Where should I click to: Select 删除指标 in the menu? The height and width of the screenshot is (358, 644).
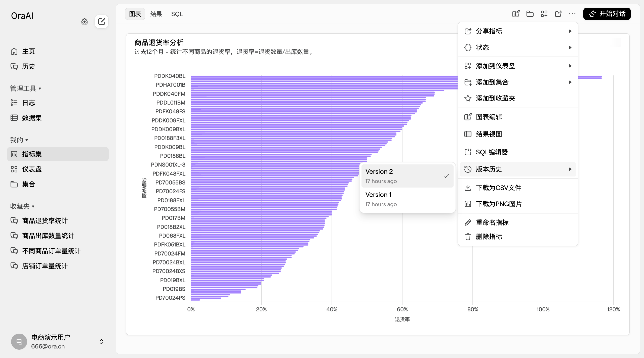[x=489, y=237]
